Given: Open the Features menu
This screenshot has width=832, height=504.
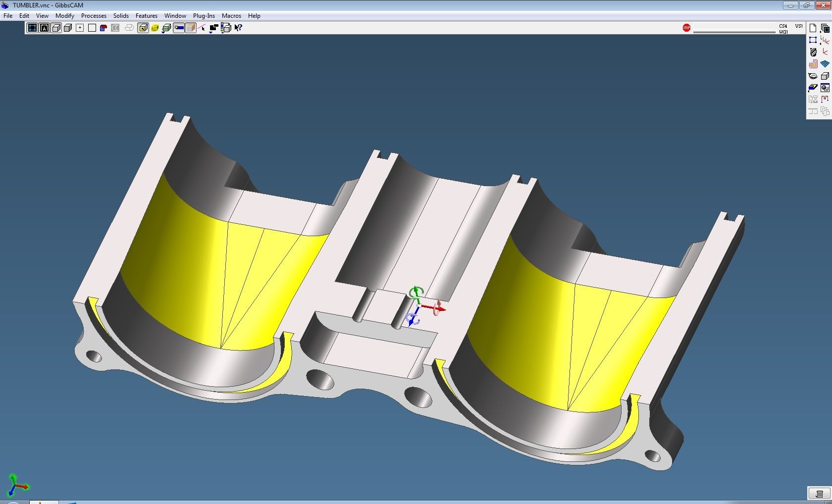Looking at the screenshot, I should (146, 16).
